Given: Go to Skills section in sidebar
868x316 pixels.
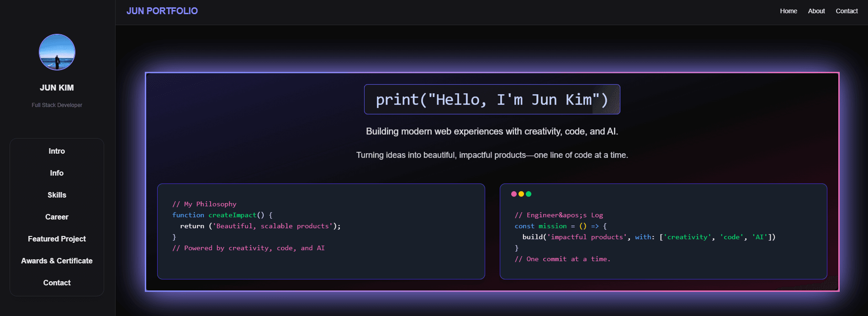Looking at the screenshot, I should pyautogui.click(x=57, y=195).
